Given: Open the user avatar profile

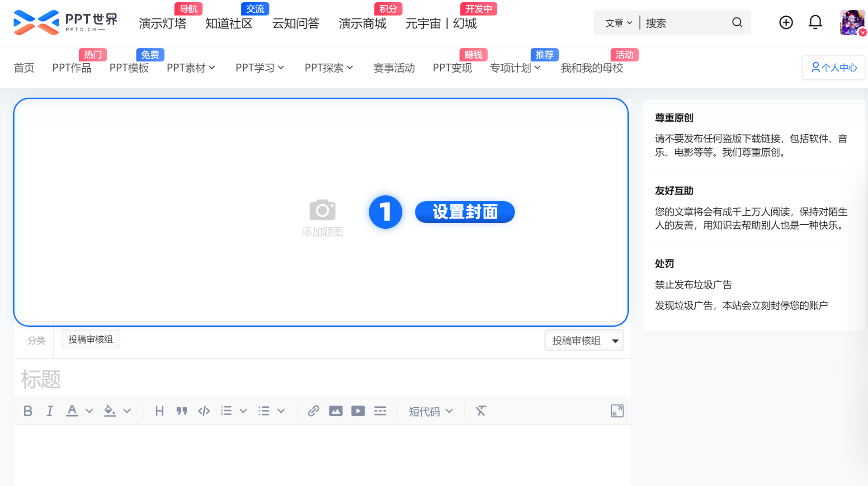Looking at the screenshot, I should pyautogui.click(x=852, y=23).
